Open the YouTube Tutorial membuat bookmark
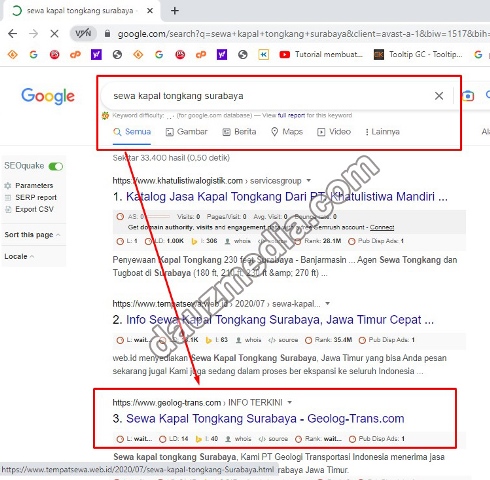 click(x=321, y=54)
